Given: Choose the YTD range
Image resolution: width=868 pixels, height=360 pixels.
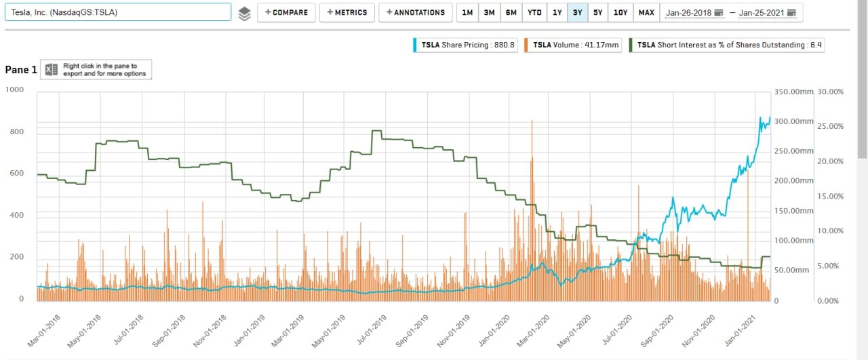Looking at the screenshot, I should [x=534, y=13].
